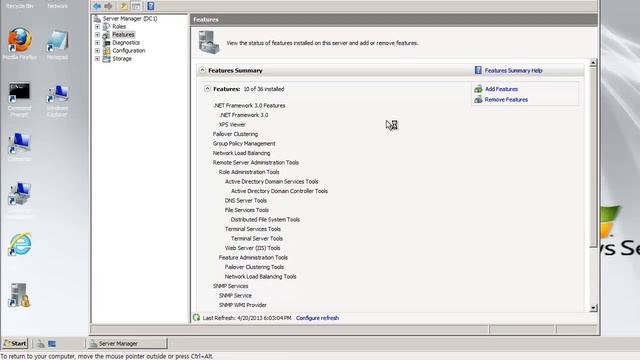Click the first quick launch icon beside Start

tap(40, 344)
